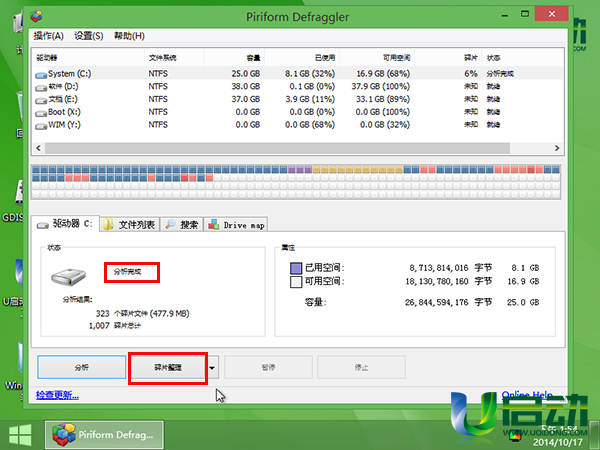Select the 软件 (D:) drive icon

41,88
